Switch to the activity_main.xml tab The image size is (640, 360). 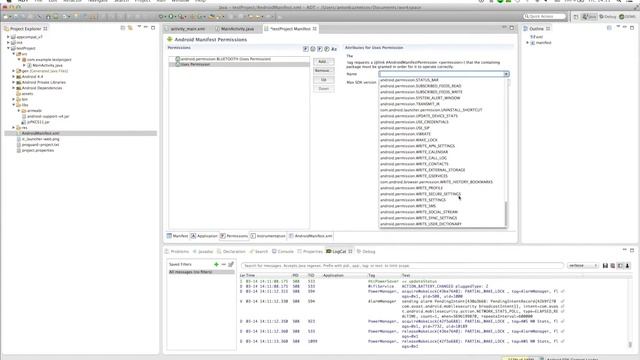click(x=187, y=29)
